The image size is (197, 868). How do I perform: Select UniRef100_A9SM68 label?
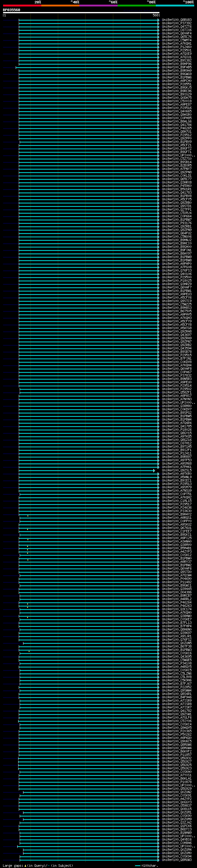[176, 463]
